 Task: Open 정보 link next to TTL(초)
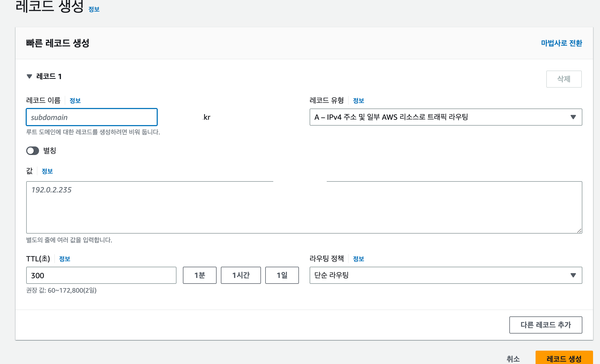coord(64,259)
